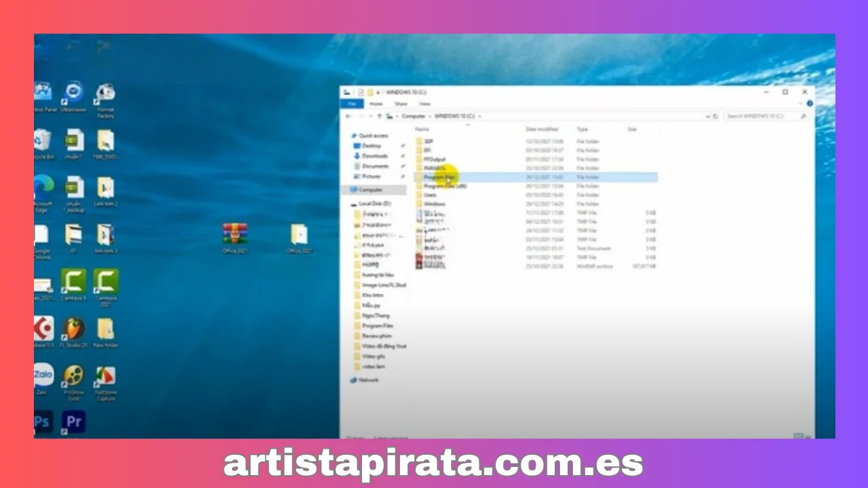The height and width of the screenshot is (488, 868).
Task: Expand the ribbon using the chevron
Action: [801, 104]
